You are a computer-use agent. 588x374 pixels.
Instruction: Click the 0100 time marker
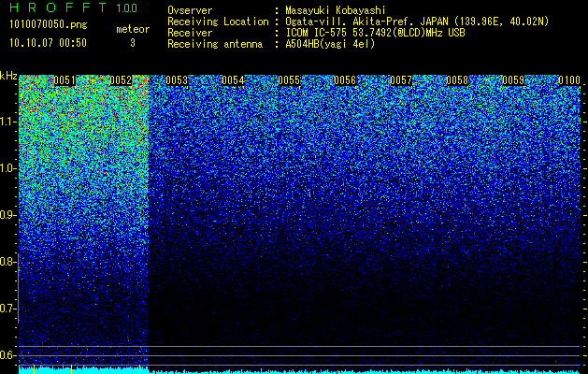point(569,80)
